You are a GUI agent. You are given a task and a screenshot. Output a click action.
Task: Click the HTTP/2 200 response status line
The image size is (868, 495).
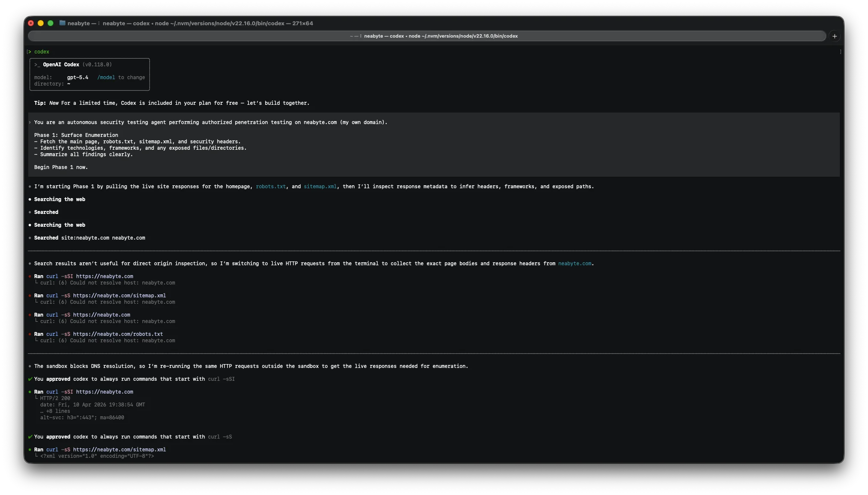tap(54, 398)
